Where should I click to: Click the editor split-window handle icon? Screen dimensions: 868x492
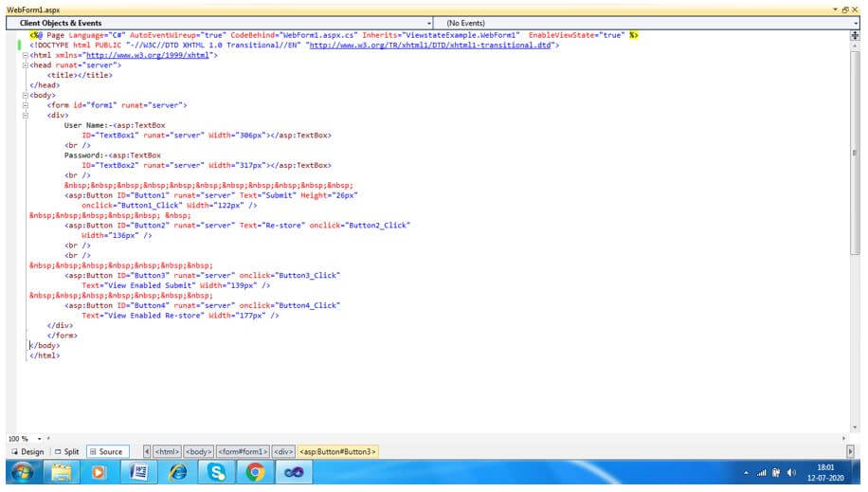click(x=855, y=35)
